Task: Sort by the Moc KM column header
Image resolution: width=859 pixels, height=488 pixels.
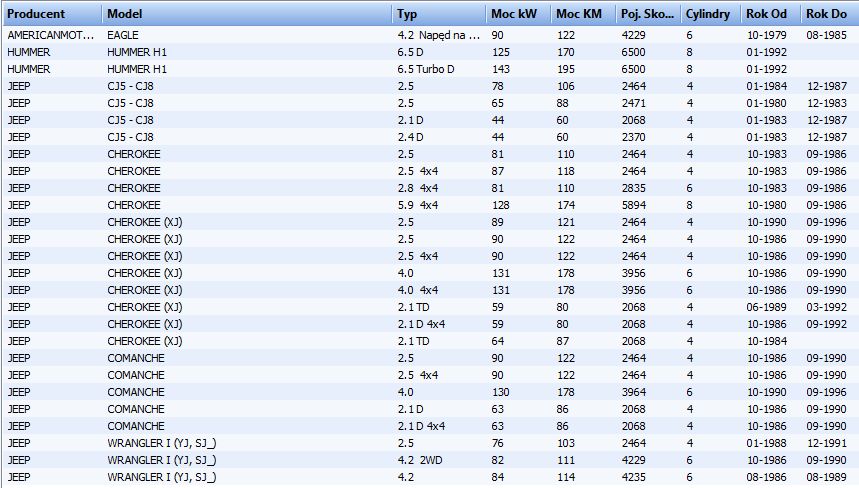Action: [x=583, y=14]
